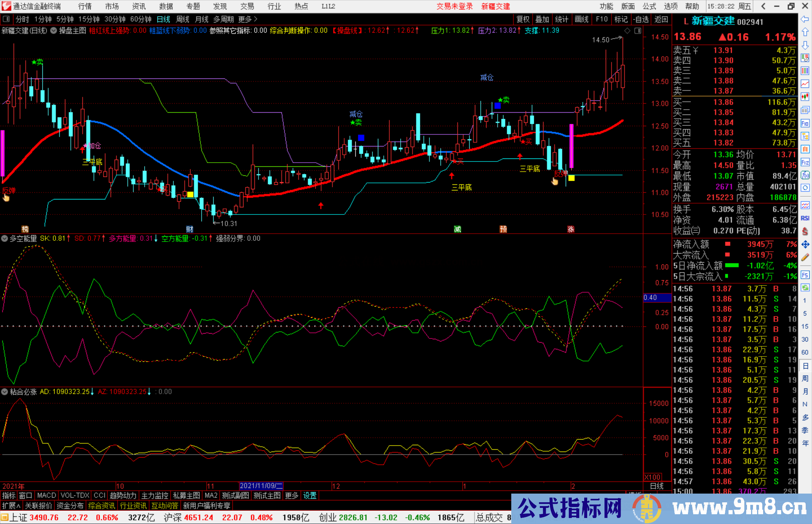812x524 pixels.
Task: Select the 30-minute period in sidebar
Action: (x=804, y=339)
